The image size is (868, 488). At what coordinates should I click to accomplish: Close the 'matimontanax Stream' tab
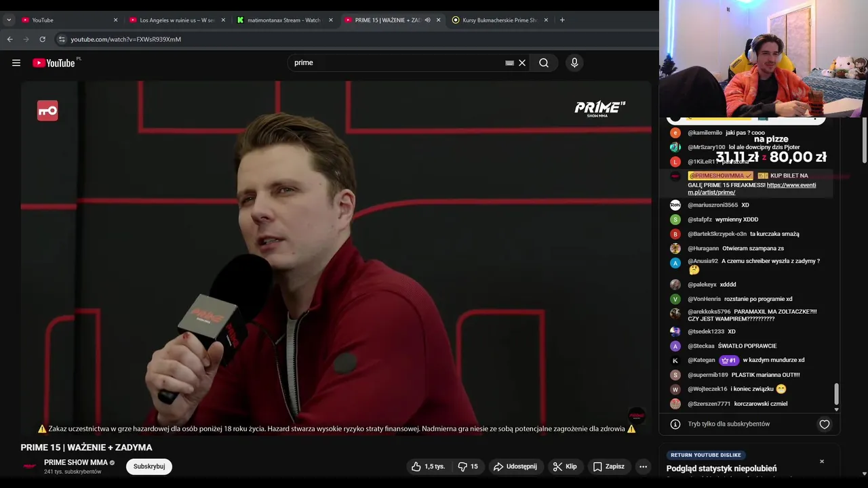[331, 20]
